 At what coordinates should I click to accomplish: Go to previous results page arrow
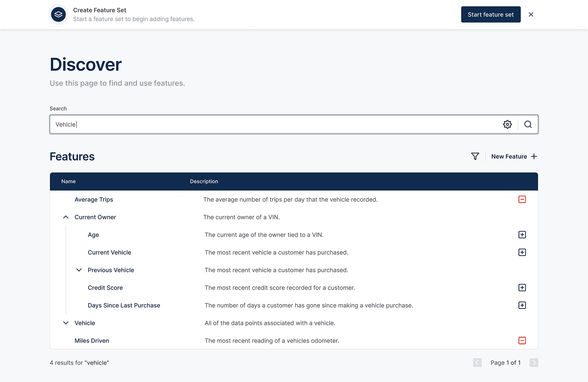pos(477,363)
